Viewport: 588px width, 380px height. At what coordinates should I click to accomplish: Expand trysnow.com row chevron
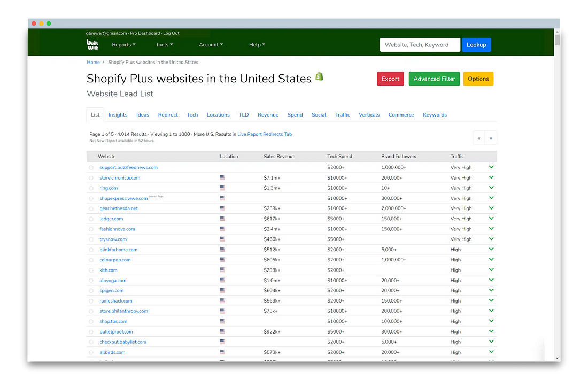491,238
